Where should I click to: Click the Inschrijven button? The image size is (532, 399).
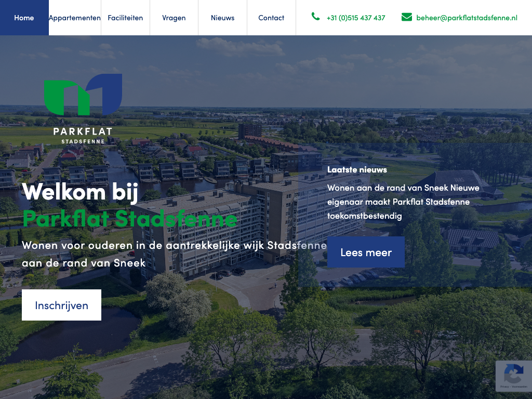[61, 305]
